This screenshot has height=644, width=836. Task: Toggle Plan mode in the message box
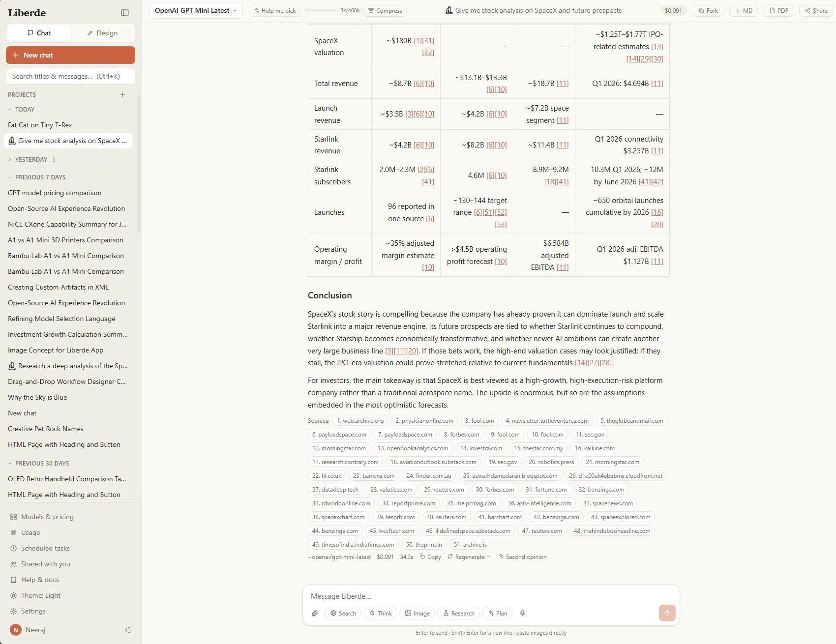[497, 613]
